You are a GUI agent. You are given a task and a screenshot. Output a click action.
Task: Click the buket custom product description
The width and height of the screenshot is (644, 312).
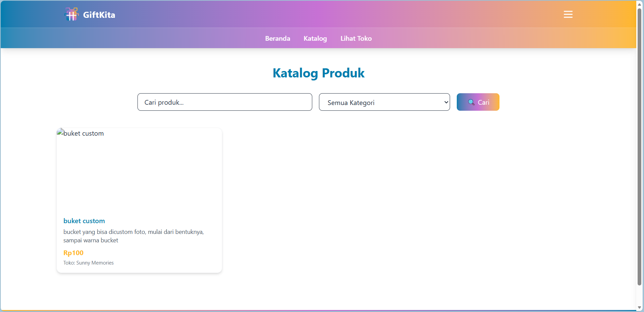pyautogui.click(x=133, y=236)
